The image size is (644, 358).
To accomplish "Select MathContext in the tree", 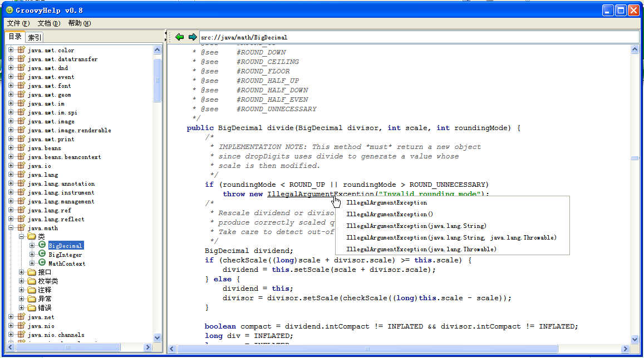I will [67, 263].
